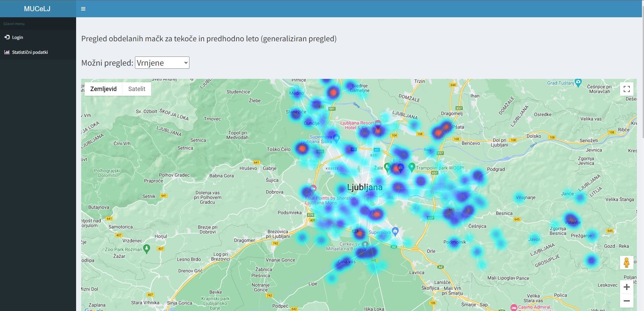Open Statistični podatki from the sidebar menu
Image resolution: width=644 pixels, height=311 pixels.
point(29,52)
